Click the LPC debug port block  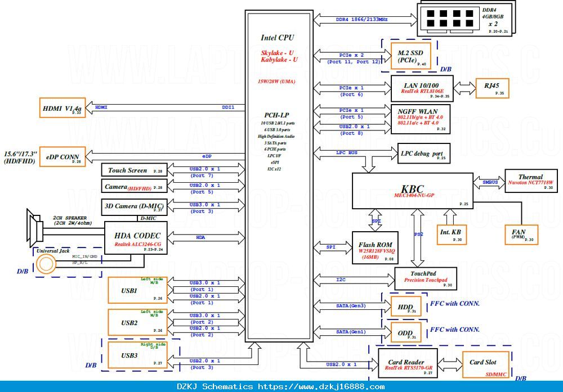[424, 154]
